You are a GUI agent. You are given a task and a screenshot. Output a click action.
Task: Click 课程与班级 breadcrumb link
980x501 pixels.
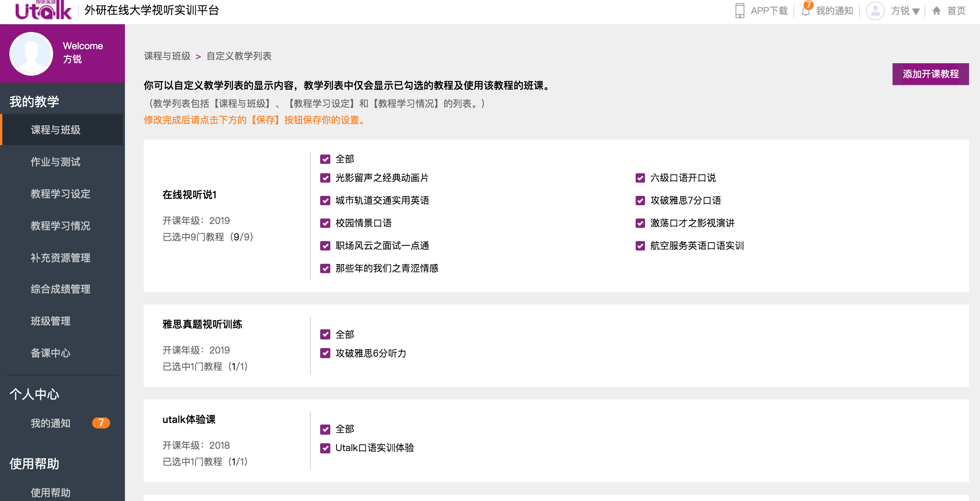pos(167,56)
